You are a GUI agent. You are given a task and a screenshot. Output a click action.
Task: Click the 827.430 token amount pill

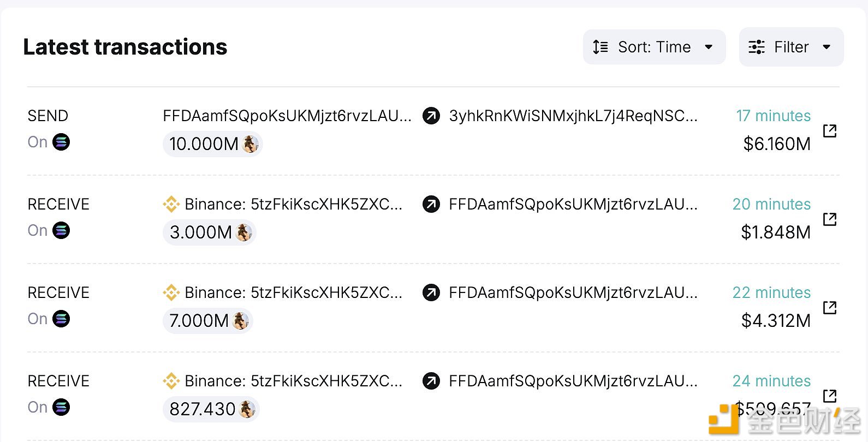click(x=211, y=409)
